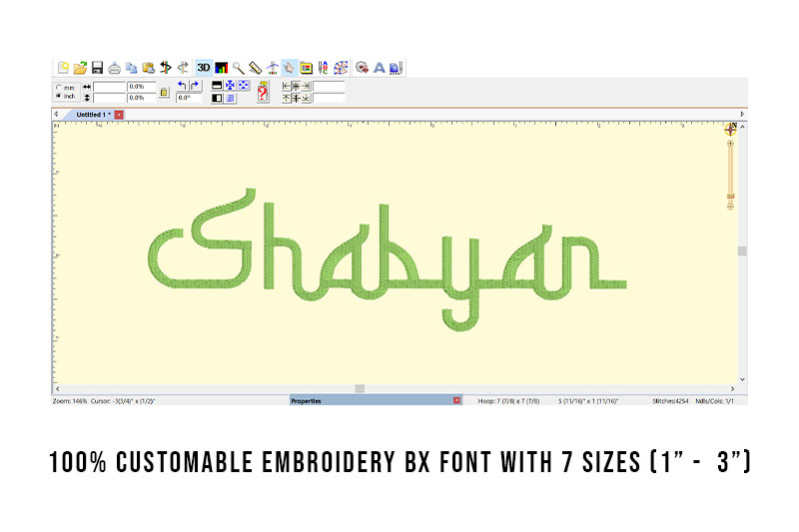Image resolution: width=799 pixels, height=532 pixels.
Task: Click the horizontal scrollbar right arrow
Action: point(733,388)
